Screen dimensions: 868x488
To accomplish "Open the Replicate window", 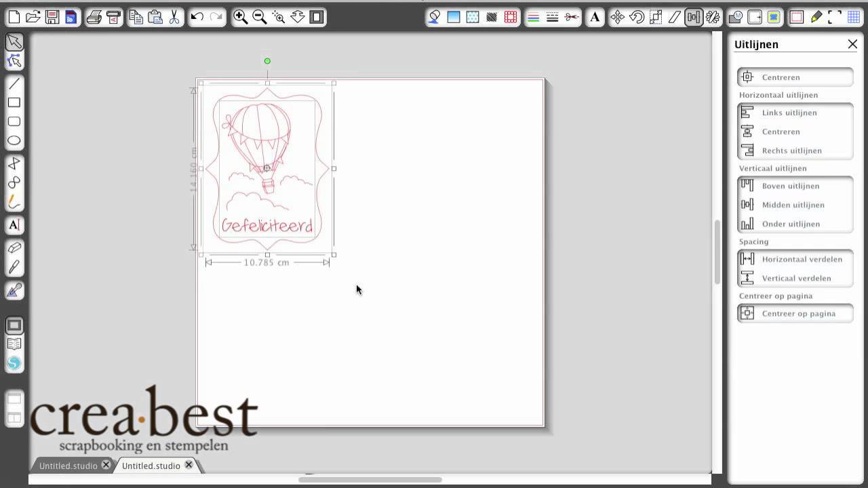I will click(713, 17).
